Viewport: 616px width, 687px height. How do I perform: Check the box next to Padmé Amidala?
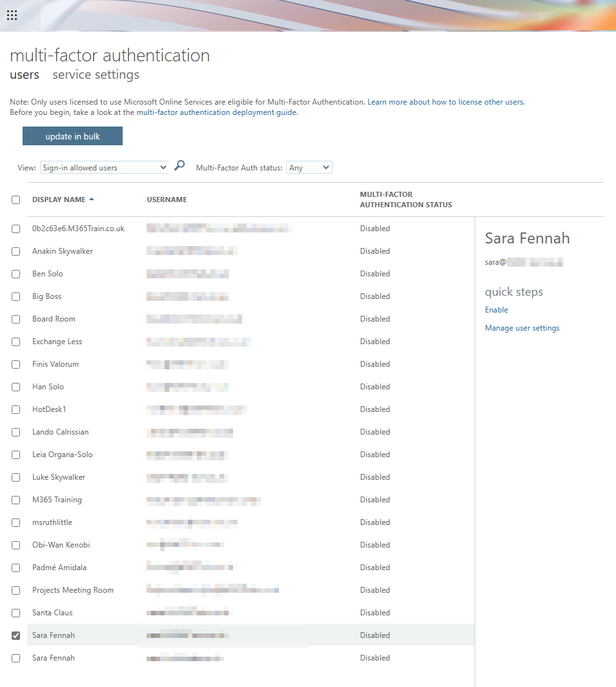click(16, 568)
